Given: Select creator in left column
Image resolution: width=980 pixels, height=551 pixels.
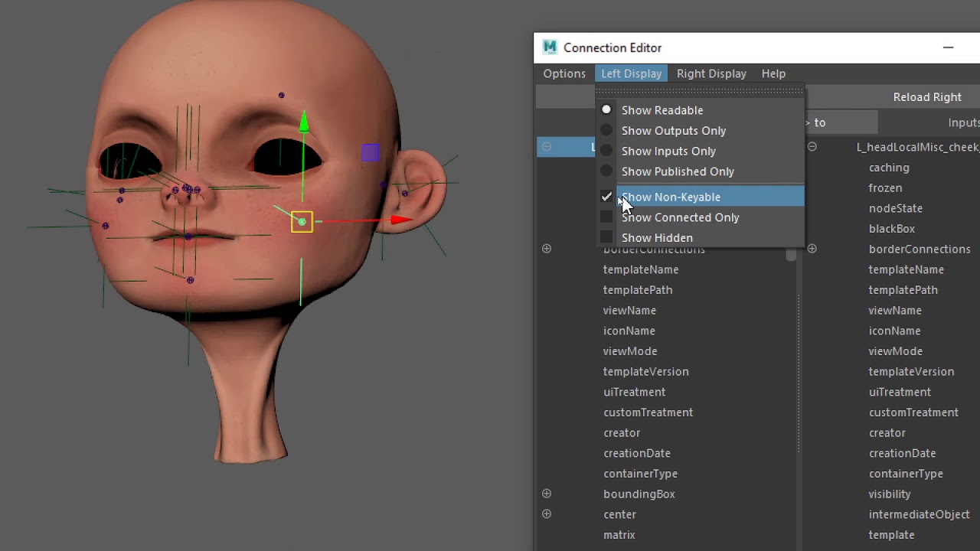Looking at the screenshot, I should click(621, 432).
